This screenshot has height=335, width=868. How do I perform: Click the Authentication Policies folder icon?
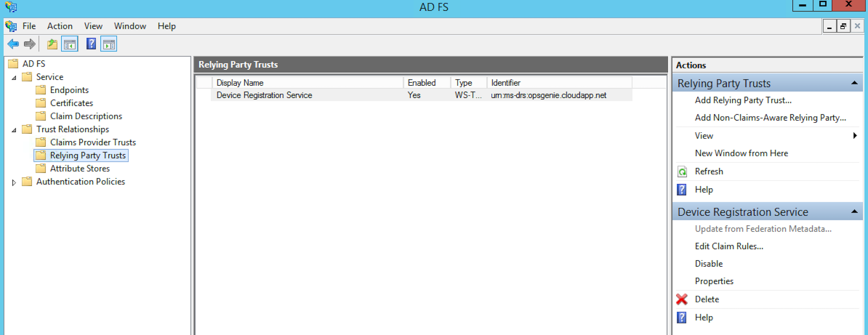pyautogui.click(x=27, y=181)
